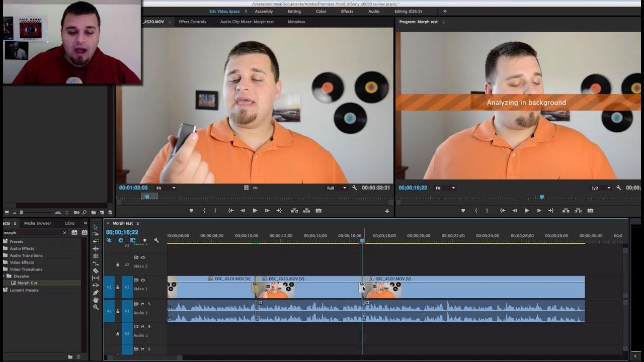
Task: Open Source monitor Fit zoom dropdown
Action: [166, 188]
